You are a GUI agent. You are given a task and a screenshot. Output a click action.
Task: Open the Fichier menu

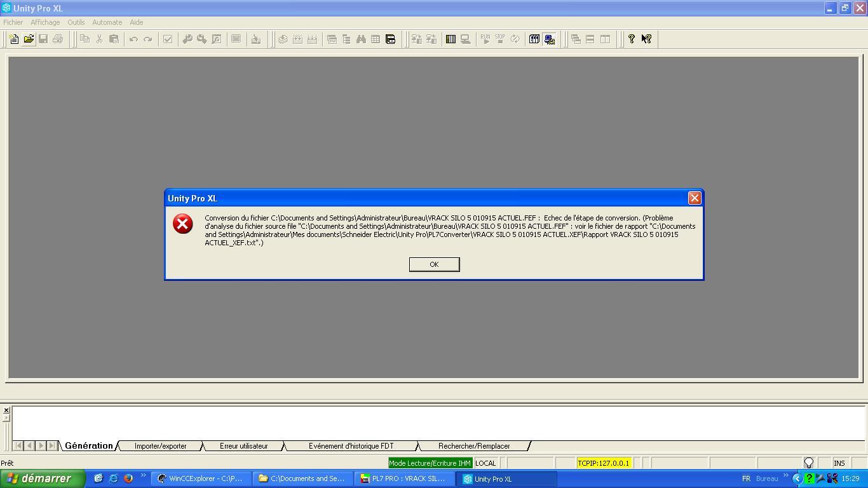point(13,22)
